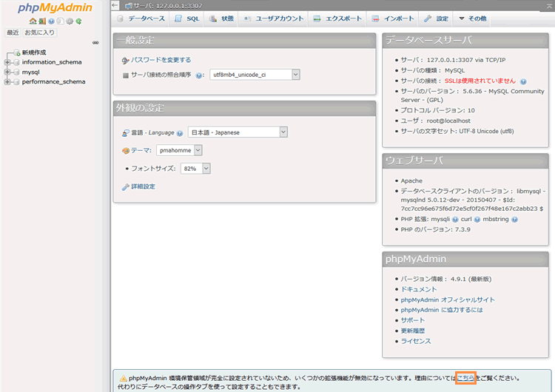Expand the information_schema database tree
This screenshot has height=392, width=555.
[x=7, y=62]
